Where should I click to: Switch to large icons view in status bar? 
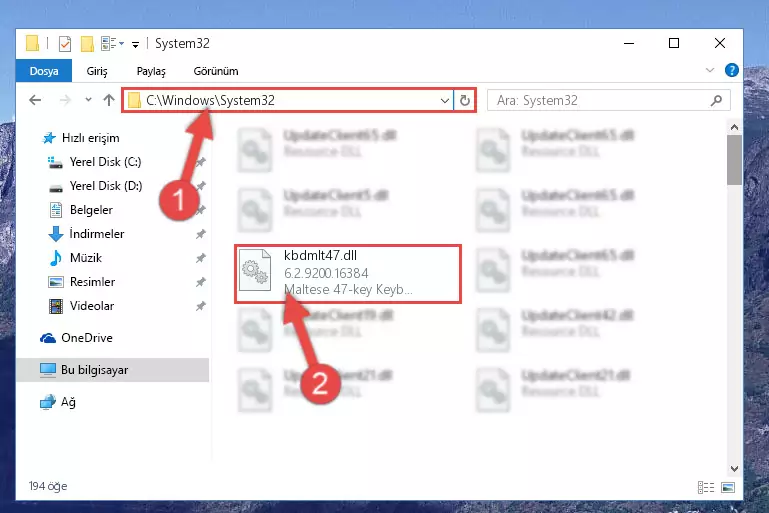pos(728,487)
